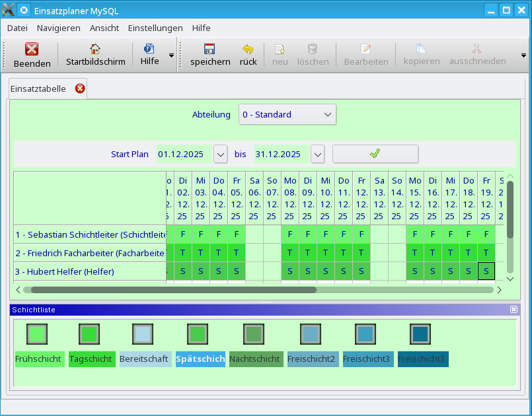Choose the Nachtschicht shift swatch
This screenshot has height=416, width=532.
(254, 334)
